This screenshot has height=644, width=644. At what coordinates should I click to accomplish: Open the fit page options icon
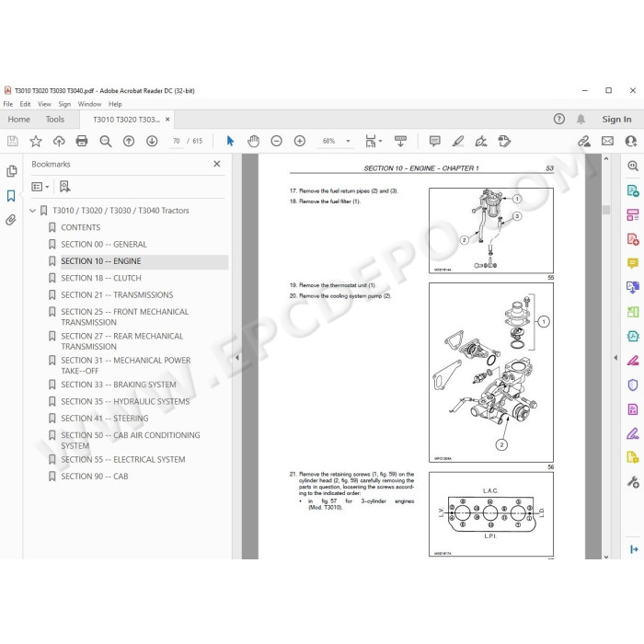tap(373, 142)
